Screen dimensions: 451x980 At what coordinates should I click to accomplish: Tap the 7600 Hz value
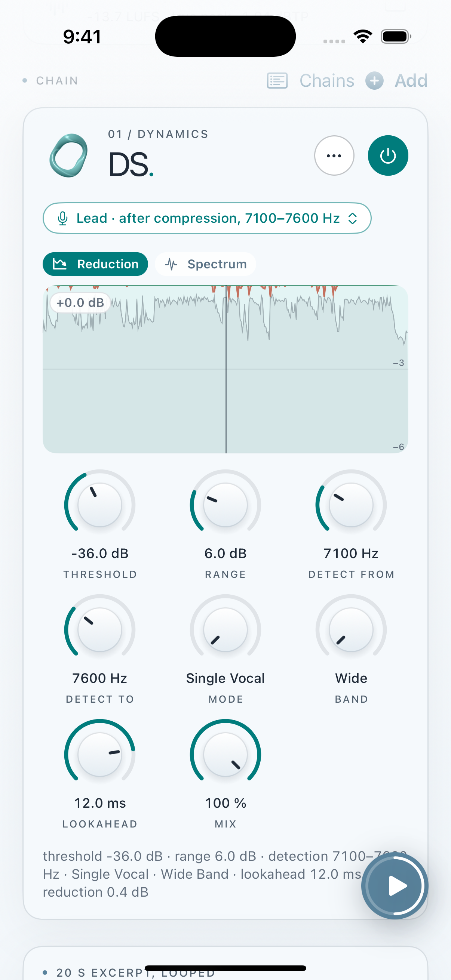click(x=100, y=678)
